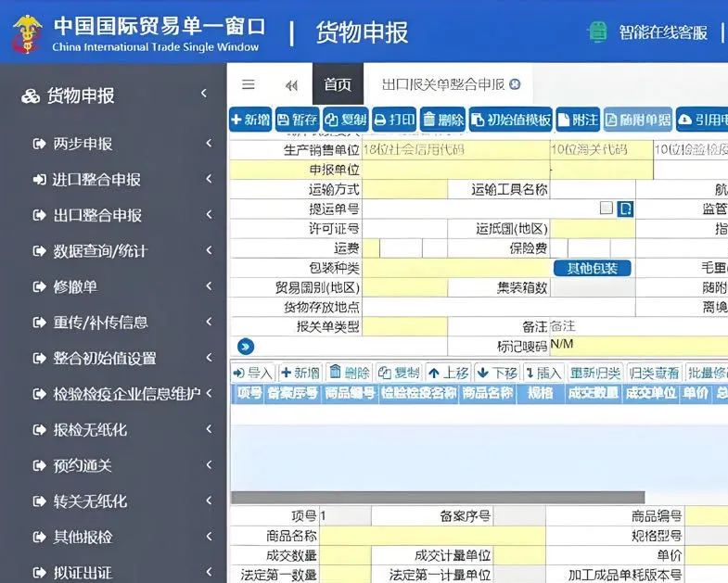Viewport: 728px width, 583px height.
Task: Open 智能在线客服 online support
Action: [662, 32]
